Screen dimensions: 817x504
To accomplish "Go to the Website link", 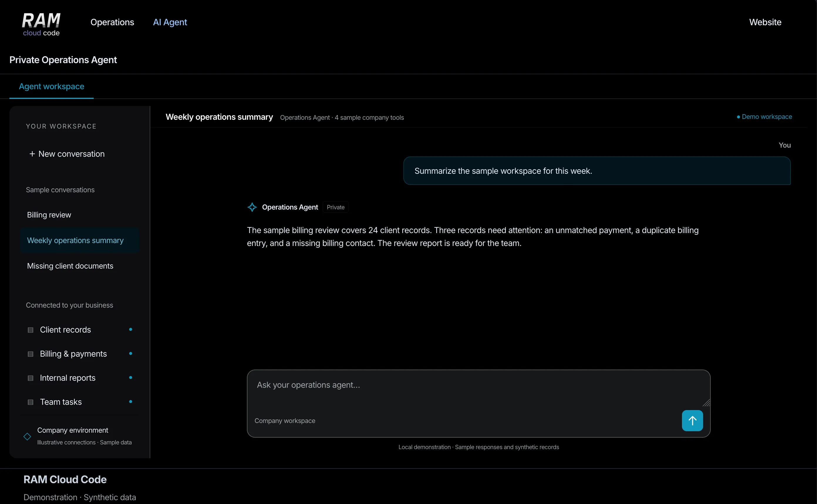I will point(765,22).
